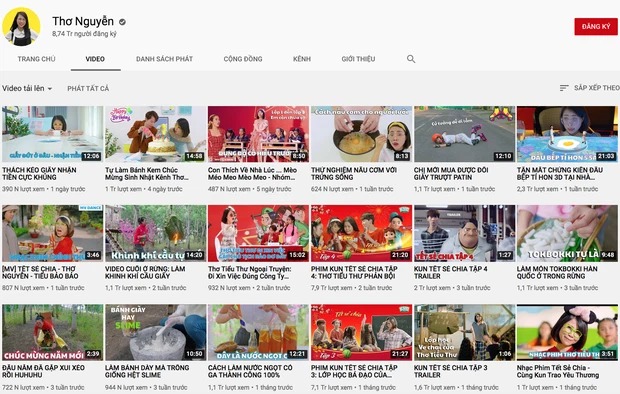Click the 12:06 paper-pulling video thumbnail

tap(52, 134)
